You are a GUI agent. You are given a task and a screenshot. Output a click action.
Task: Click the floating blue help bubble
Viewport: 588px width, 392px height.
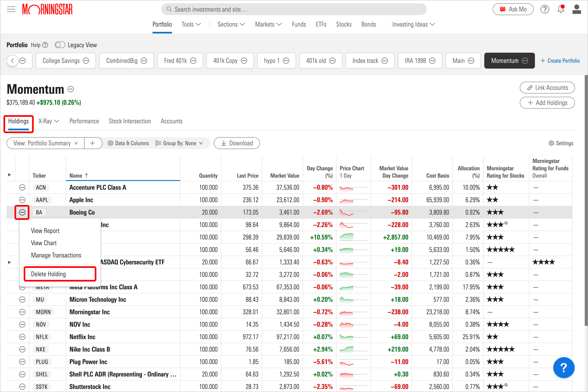pos(563,367)
